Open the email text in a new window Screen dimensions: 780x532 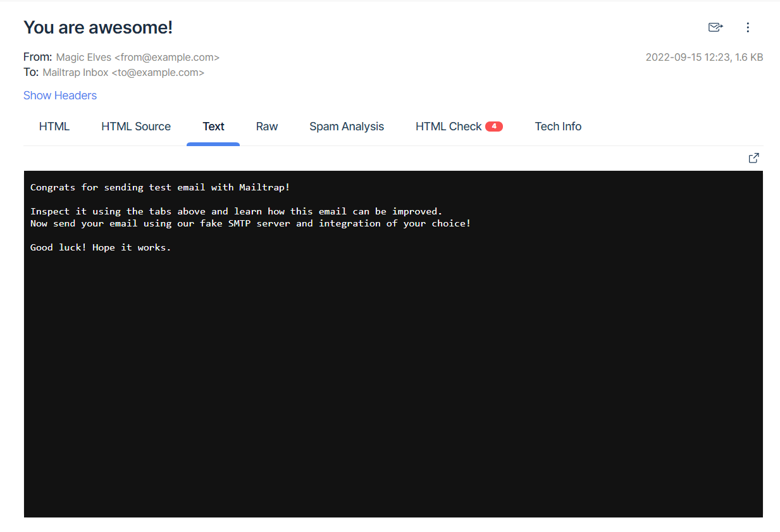coord(753,158)
